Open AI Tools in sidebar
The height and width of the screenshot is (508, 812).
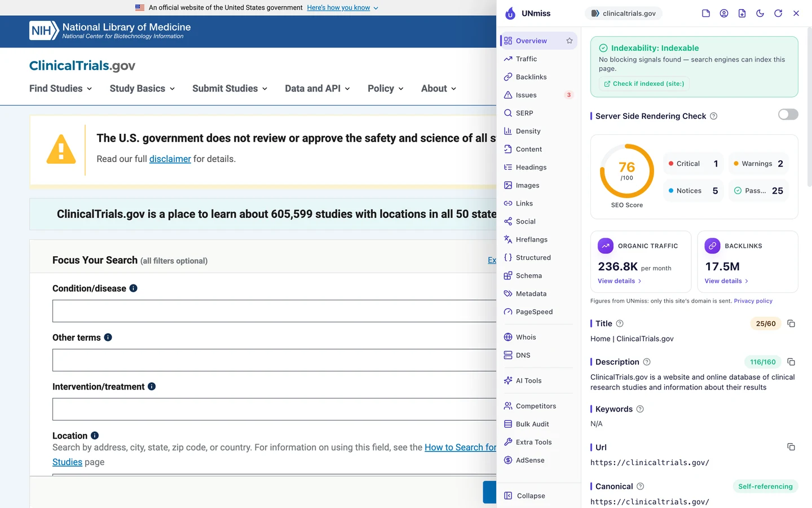(x=539, y=380)
